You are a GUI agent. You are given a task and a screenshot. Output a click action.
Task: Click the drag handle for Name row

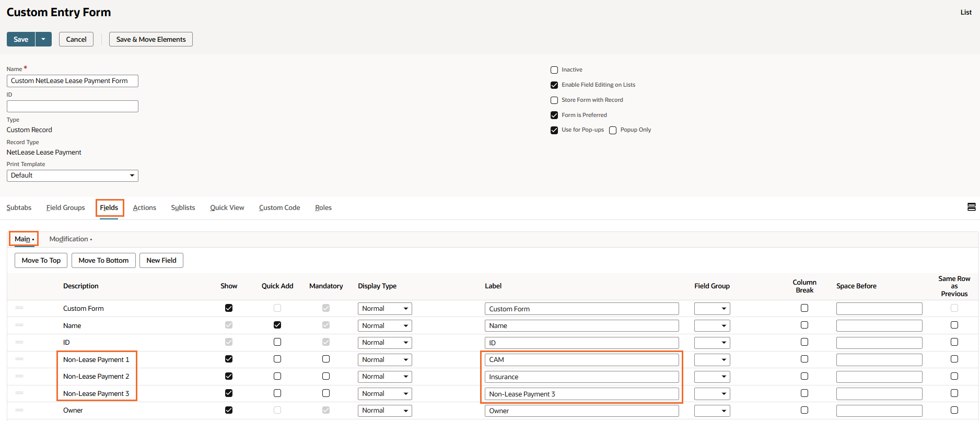19,325
